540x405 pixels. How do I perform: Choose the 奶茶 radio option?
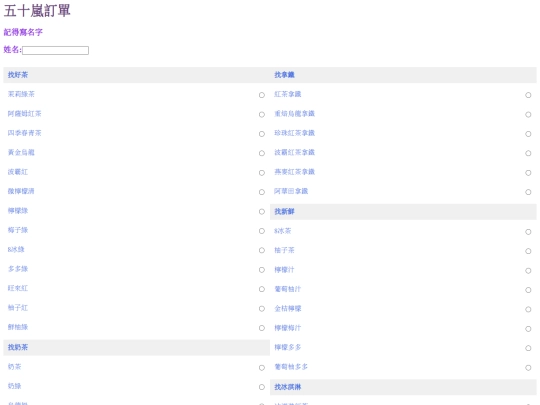pyautogui.click(x=262, y=368)
